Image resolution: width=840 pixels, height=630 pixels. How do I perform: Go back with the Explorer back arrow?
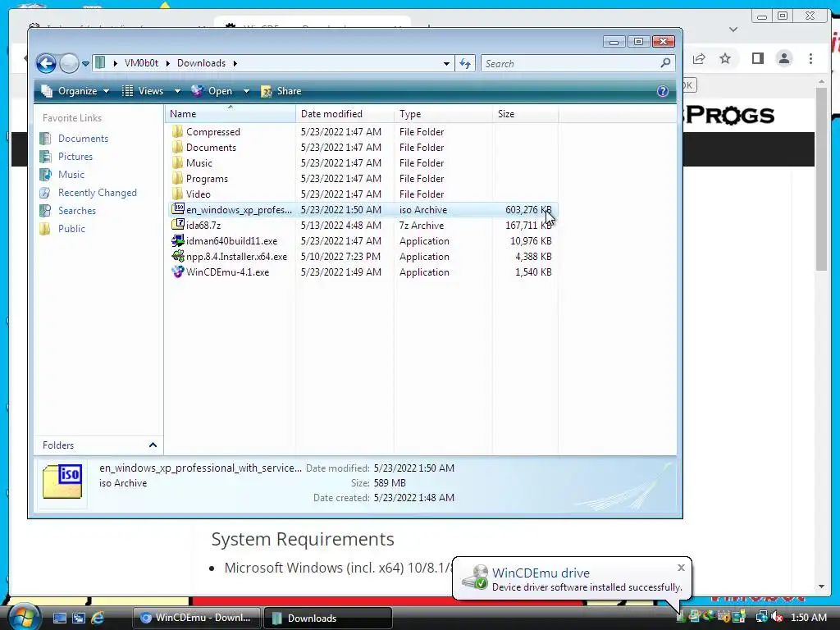click(x=46, y=64)
